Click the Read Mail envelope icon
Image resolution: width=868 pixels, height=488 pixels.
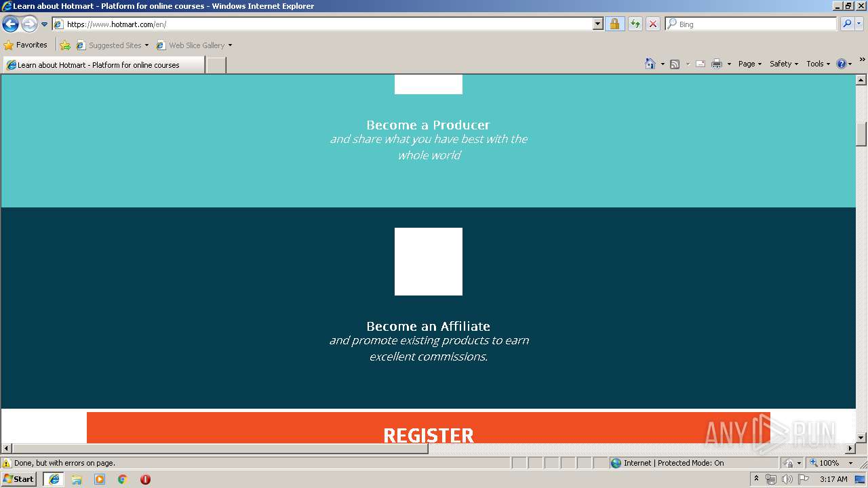coord(701,64)
